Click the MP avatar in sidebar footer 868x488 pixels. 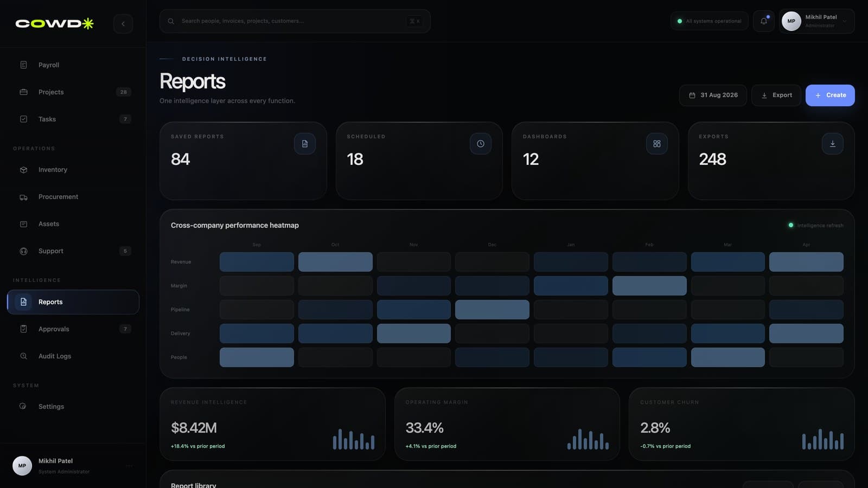tap(22, 466)
